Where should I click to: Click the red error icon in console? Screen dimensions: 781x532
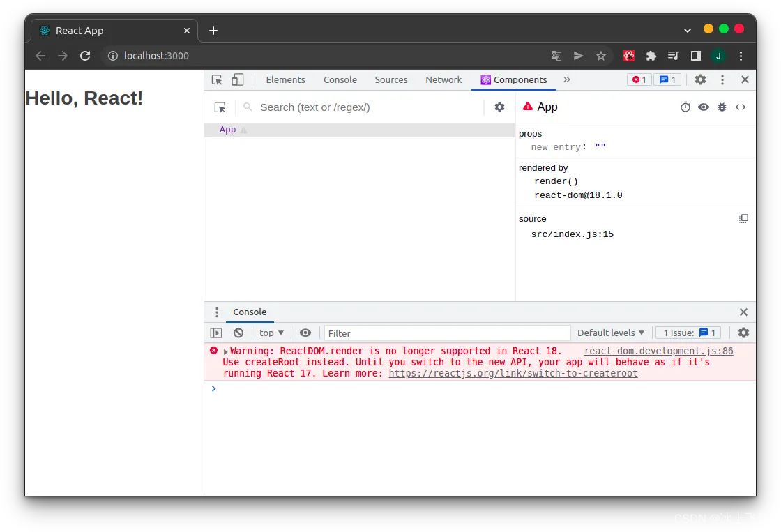pyautogui.click(x=213, y=351)
